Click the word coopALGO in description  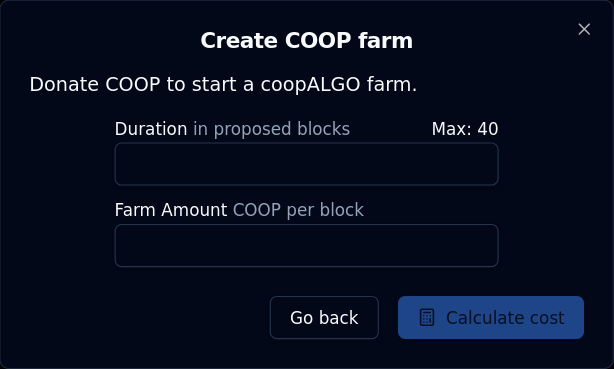coord(310,85)
